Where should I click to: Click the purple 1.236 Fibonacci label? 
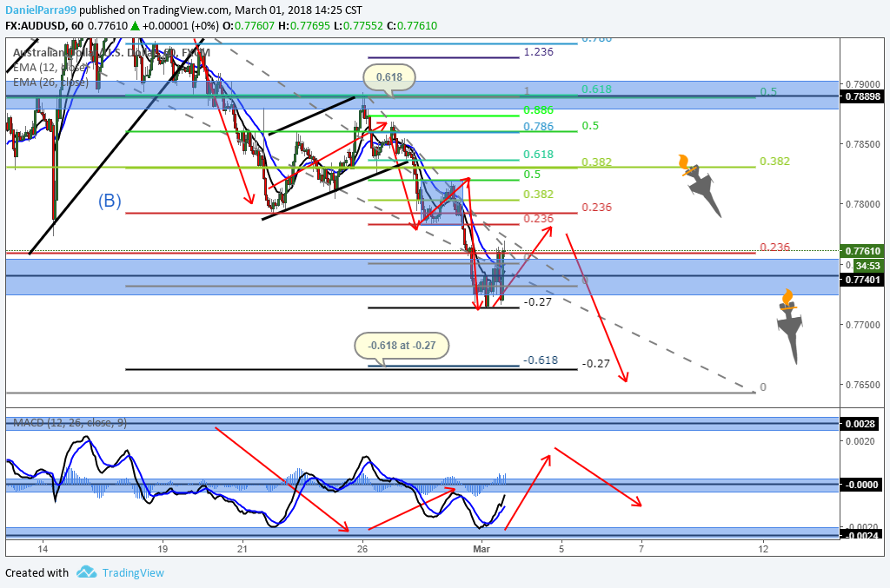(538, 52)
